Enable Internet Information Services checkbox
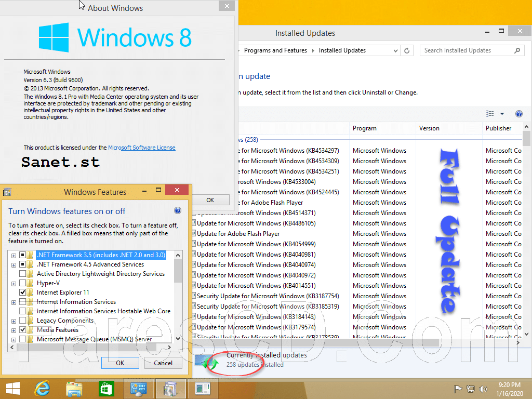This screenshot has height=399, width=532. pos(22,302)
